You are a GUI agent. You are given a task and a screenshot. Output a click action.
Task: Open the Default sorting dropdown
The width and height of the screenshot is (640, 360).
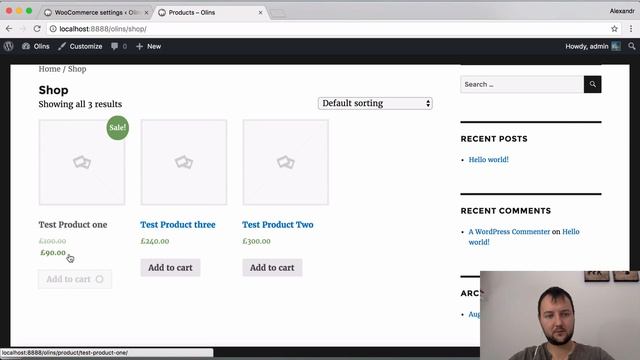375,103
